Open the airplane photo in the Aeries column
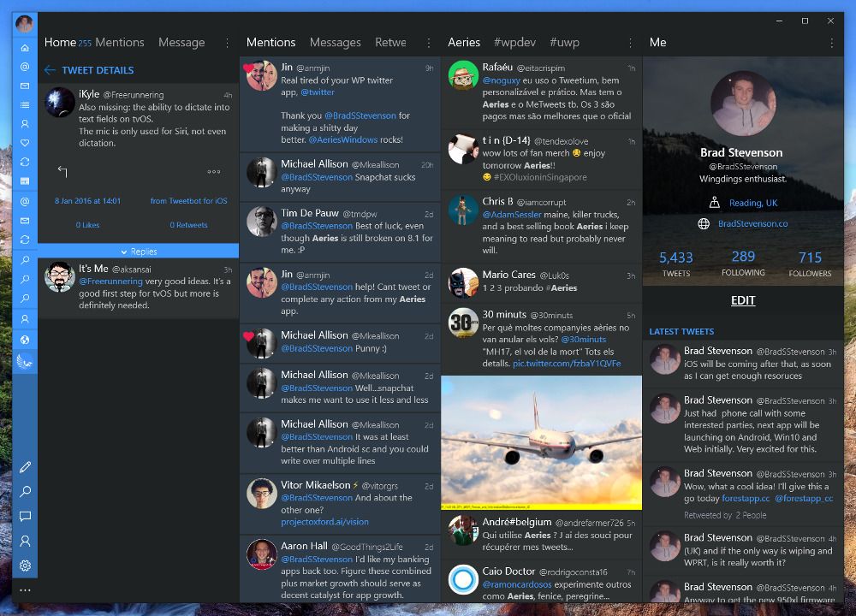The image size is (856, 616). tap(541, 442)
